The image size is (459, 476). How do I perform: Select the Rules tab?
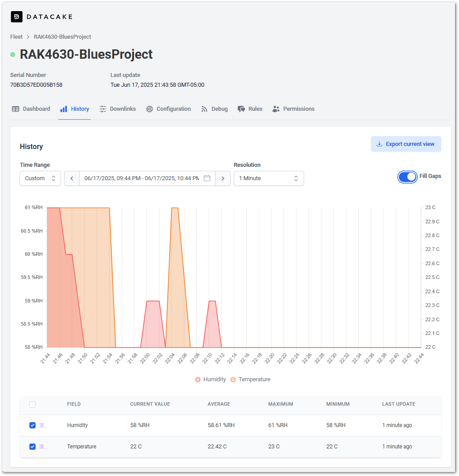point(250,109)
